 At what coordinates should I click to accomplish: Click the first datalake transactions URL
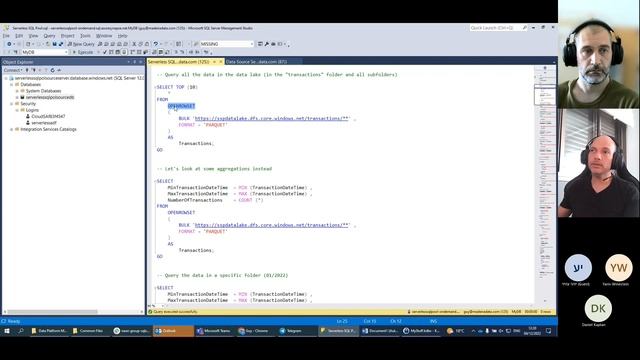point(272,118)
